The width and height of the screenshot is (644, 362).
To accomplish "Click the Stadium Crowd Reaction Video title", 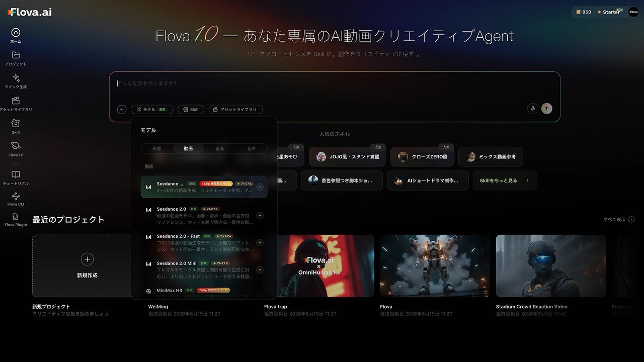I will [x=531, y=306].
